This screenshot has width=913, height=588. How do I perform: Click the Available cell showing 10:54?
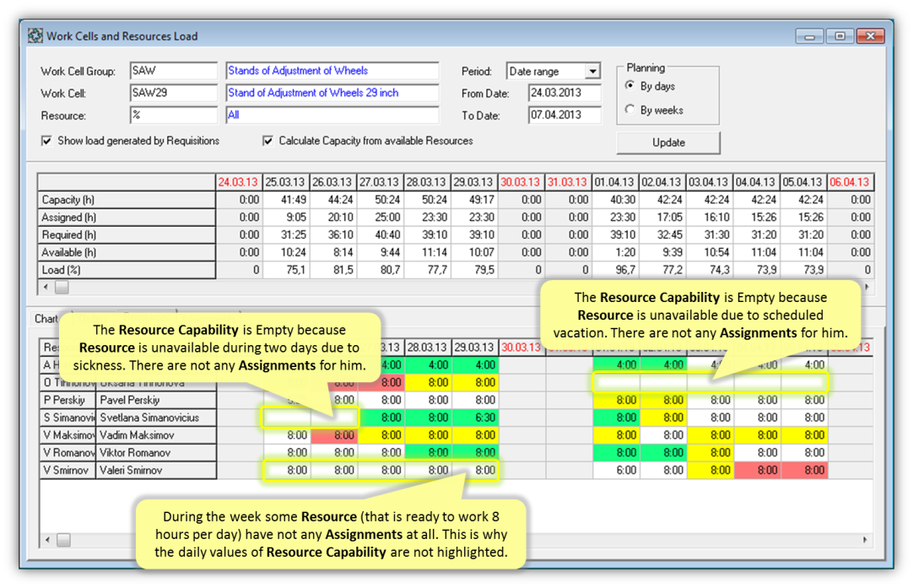point(709,252)
